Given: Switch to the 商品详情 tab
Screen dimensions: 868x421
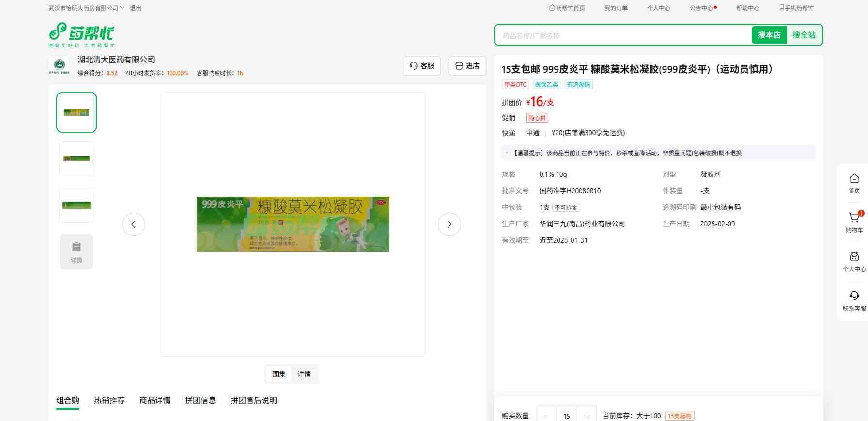Looking at the screenshot, I should pos(155,400).
